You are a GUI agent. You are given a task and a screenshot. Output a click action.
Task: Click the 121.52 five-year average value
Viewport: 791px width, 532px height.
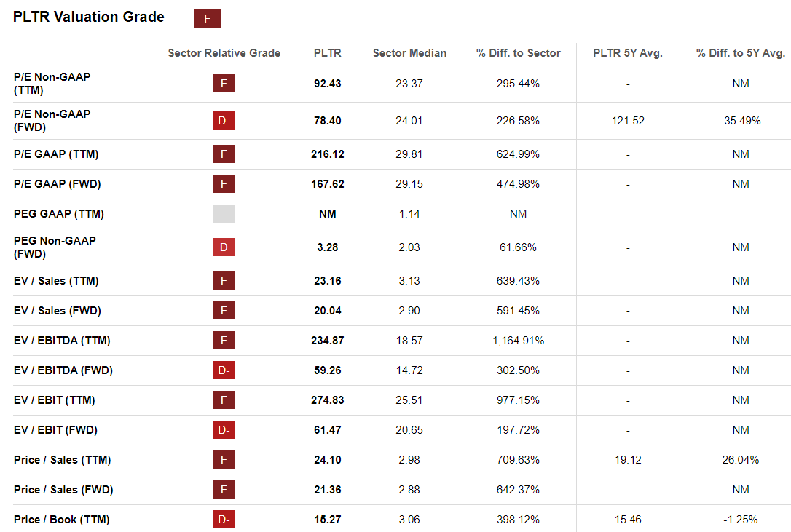[628, 121]
